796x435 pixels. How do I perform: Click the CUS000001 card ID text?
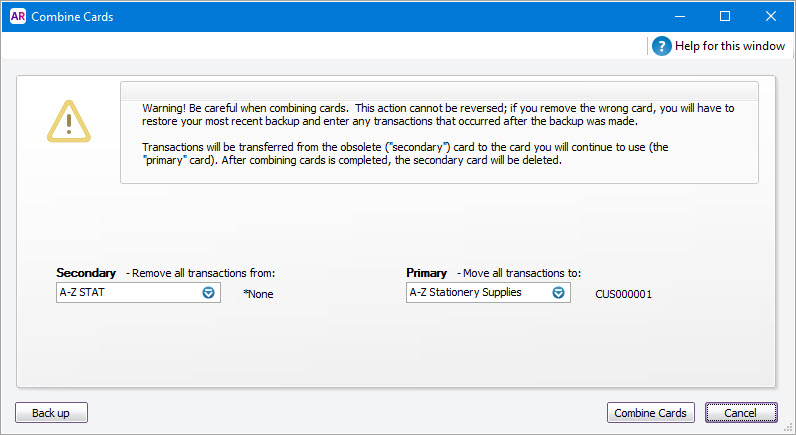pyautogui.click(x=623, y=294)
